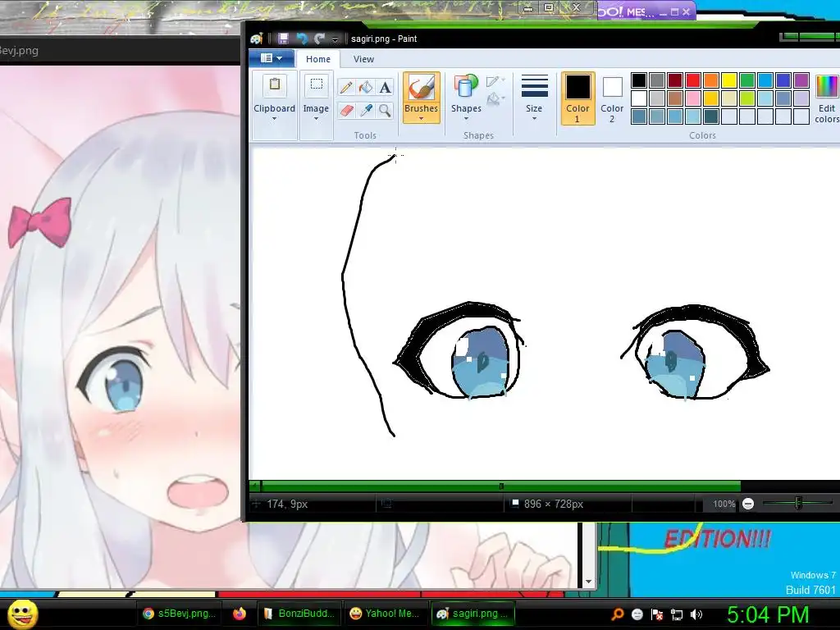
Task: Click the 100% zoom level text
Action: 724,504
